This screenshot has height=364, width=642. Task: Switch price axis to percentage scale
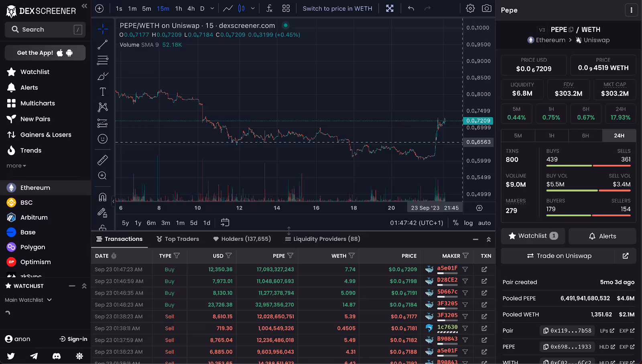[x=455, y=222]
